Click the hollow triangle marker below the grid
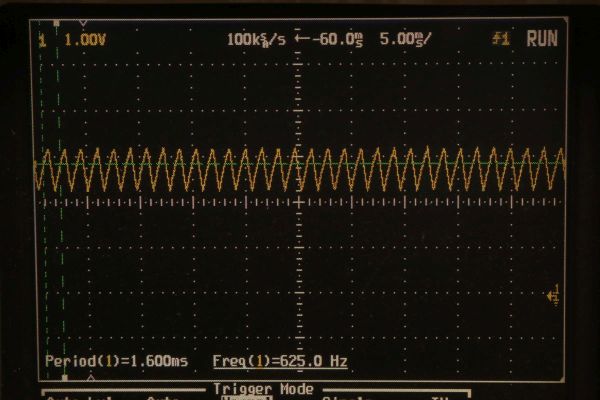The image size is (600, 400). pyautogui.click(x=91, y=377)
